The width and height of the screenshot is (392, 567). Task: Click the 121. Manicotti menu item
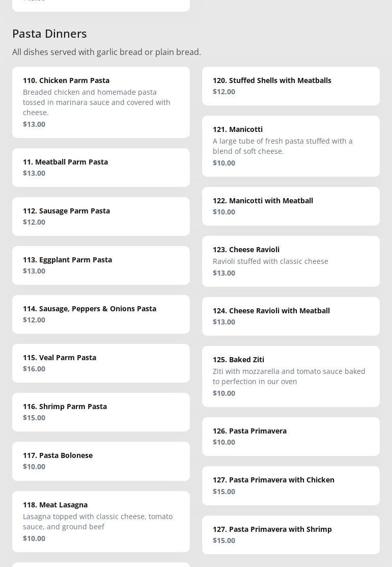[x=291, y=146]
